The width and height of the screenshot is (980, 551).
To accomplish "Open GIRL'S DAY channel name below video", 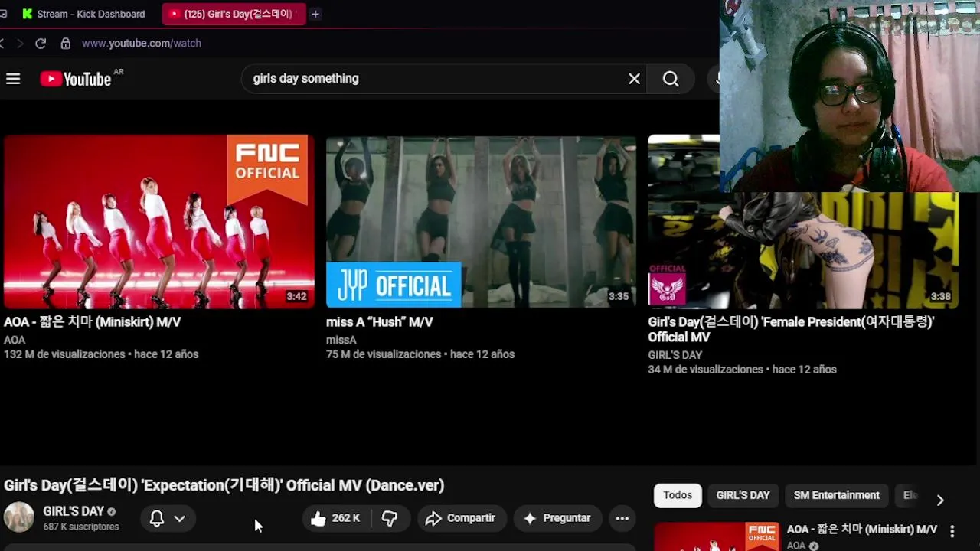I will coord(73,511).
